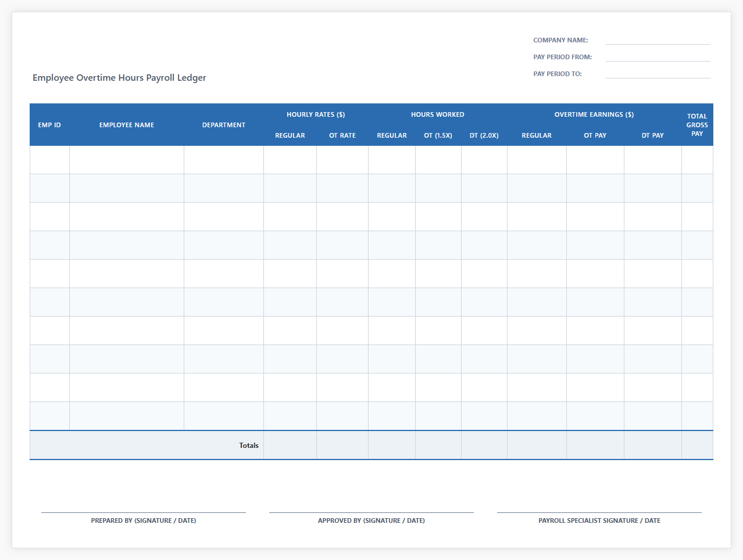Select the 'EMP ID' column header
Viewport: 743px width, 560px height.
point(49,125)
